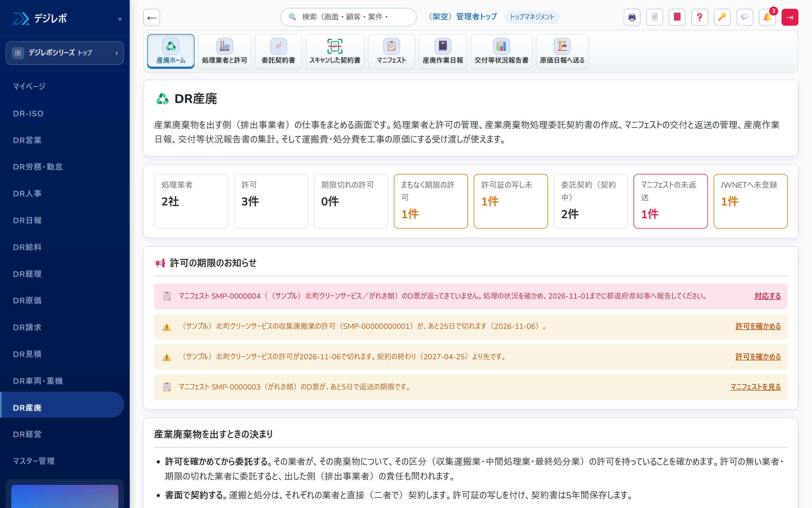Click マニフェストを見る link
Viewport: 812px width, 508px height.
(755, 387)
